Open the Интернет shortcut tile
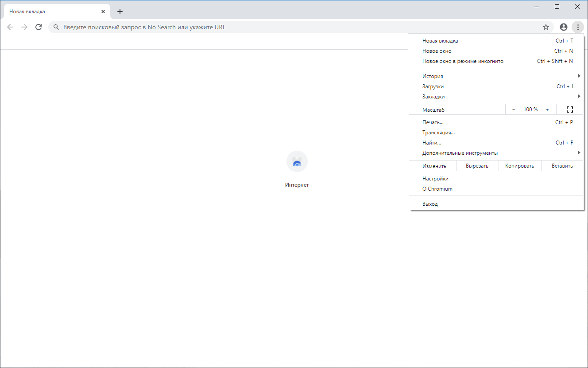This screenshot has width=588, height=368. pos(297,169)
